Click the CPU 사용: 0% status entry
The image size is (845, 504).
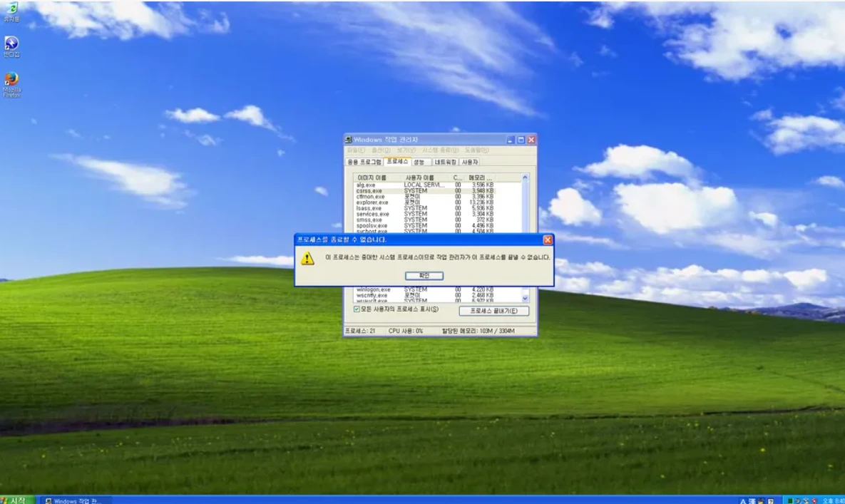pos(406,331)
